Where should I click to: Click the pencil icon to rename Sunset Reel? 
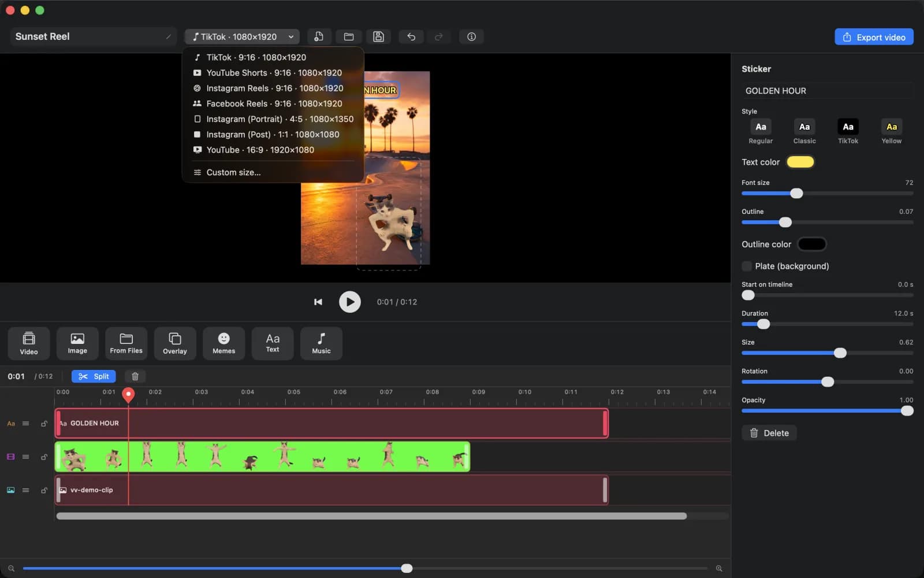coord(168,36)
